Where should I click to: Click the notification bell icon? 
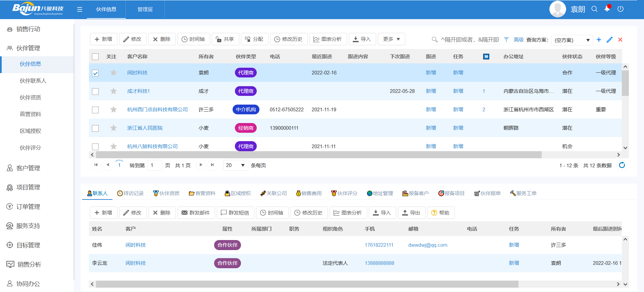pos(607,9)
